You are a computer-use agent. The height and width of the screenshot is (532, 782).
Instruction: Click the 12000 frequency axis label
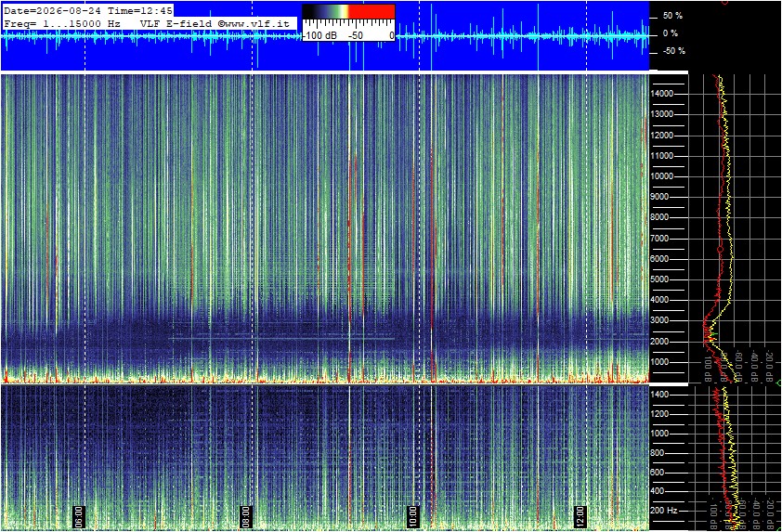coord(662,136)
